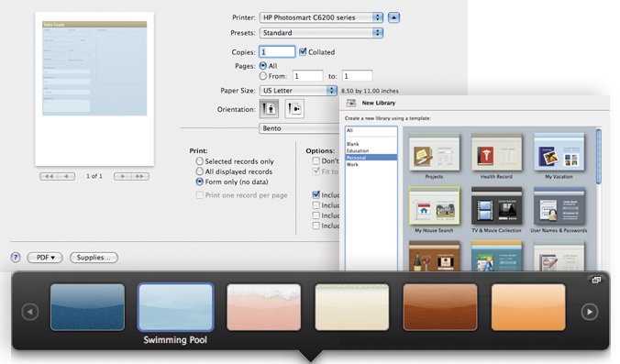The width and height of the screenshot is (620, 364).
Task: Go to first preview page
Action: click(49, 176)
